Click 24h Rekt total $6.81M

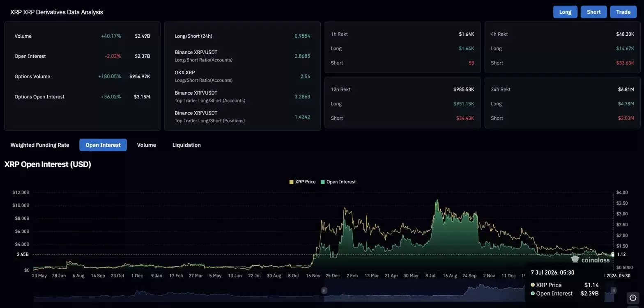626,89
